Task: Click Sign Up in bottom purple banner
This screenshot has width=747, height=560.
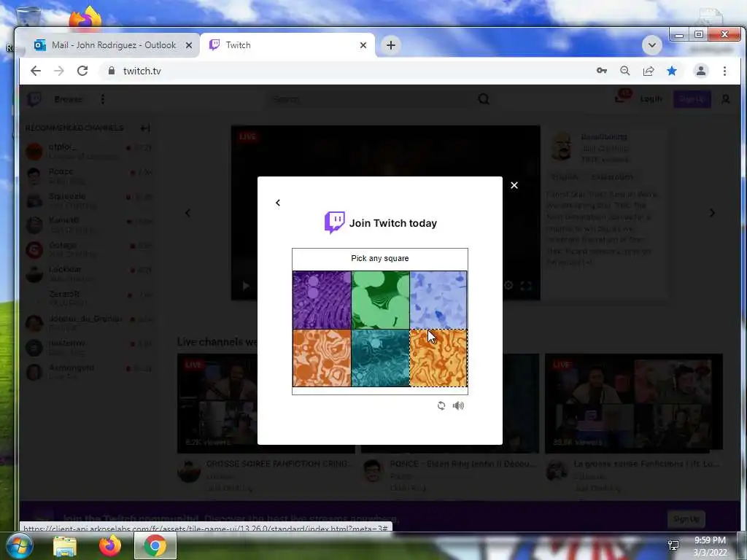Action: pyautogui.click(x=686, y=519)
